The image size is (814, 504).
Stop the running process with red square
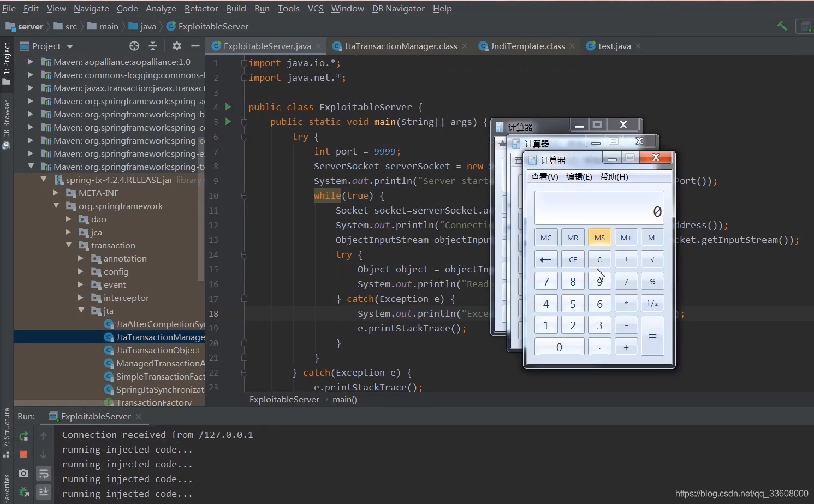click(x=23, y=454)
